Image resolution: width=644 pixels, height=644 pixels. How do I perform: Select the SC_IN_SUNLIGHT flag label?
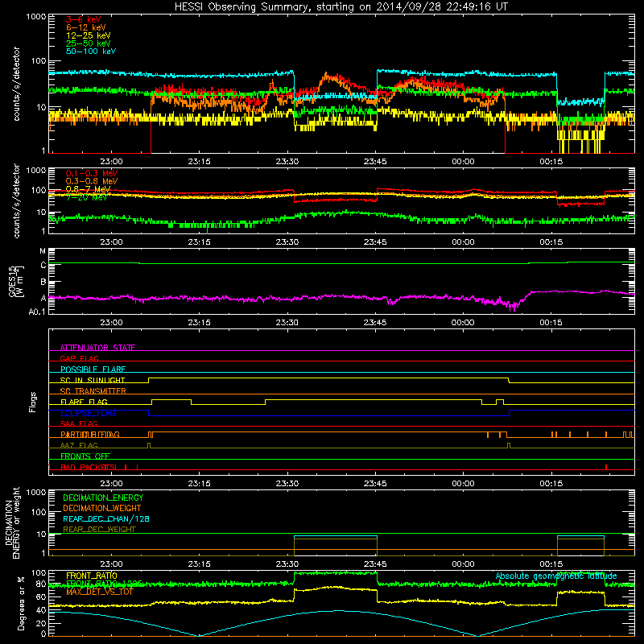pos(93,380)
